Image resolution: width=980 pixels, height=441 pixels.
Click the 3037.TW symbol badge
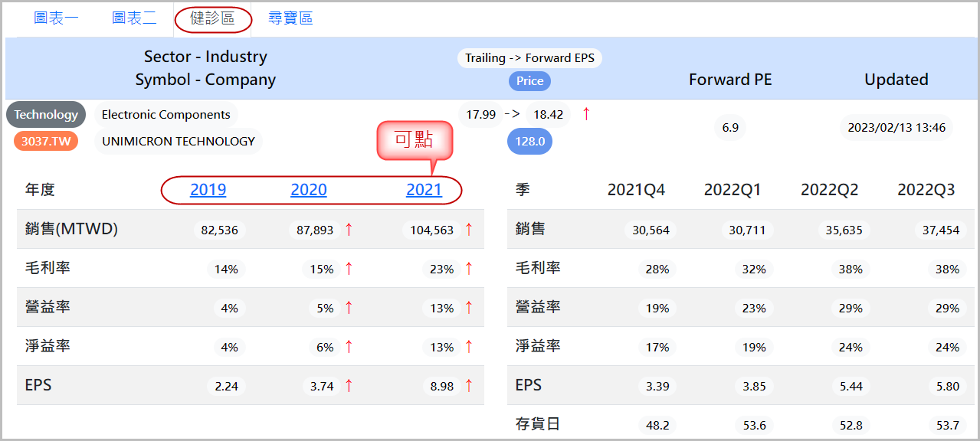pos(46,141)
